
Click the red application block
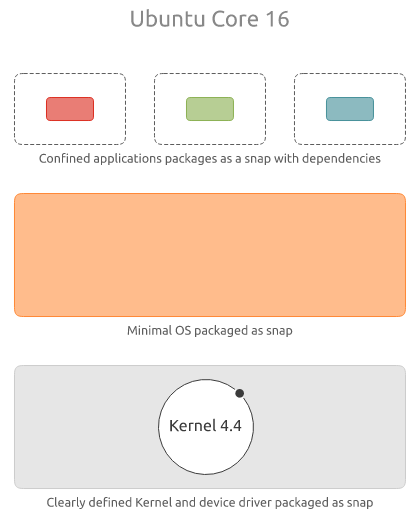point(70,109)
